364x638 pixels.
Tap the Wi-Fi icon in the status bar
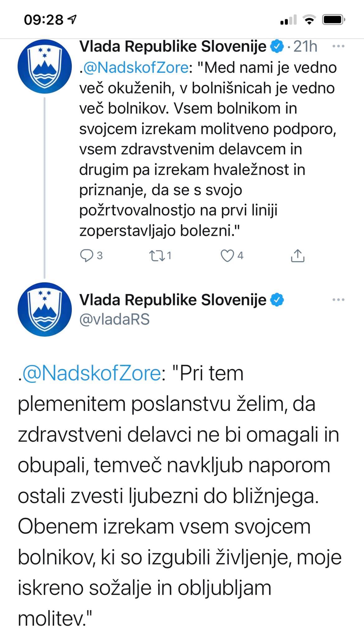coord(309,20)
